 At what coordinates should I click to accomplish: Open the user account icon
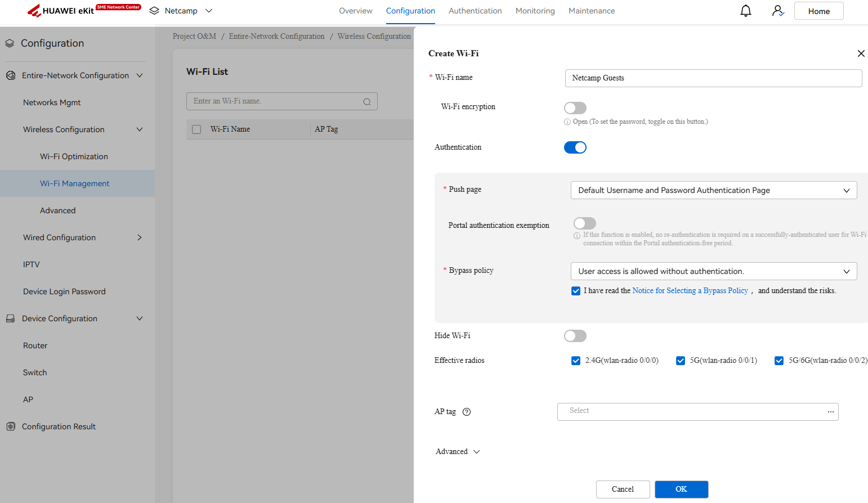[x=778, y=11]
